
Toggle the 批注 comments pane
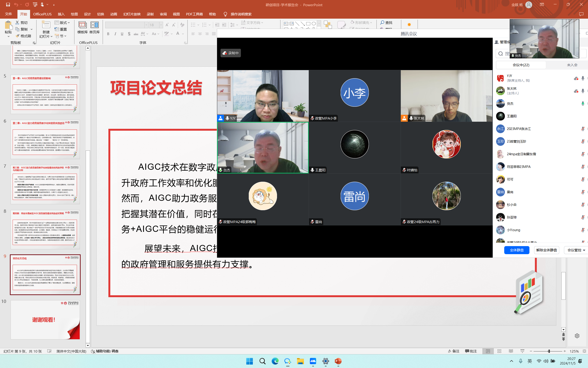(471, 351)
